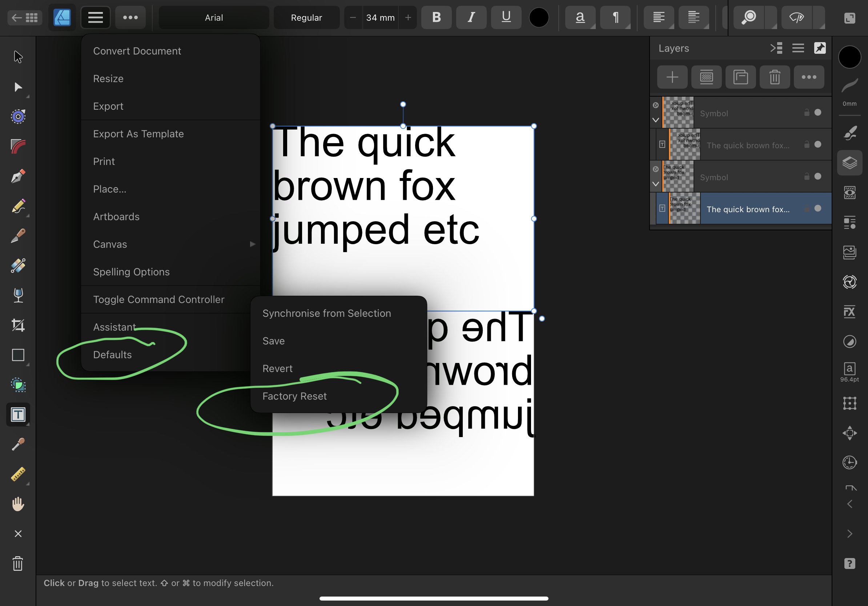The image size is (868, 606).
Task: Open the Layer FX studio
Action: 849,312
